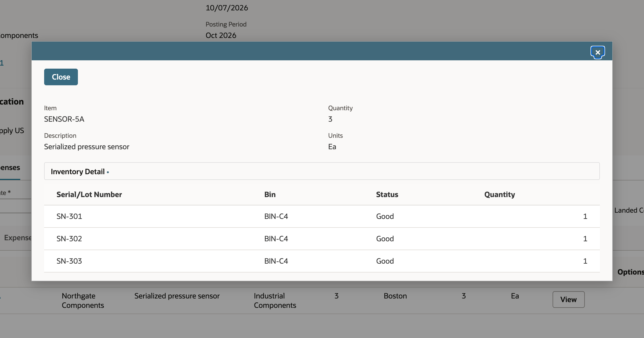
Task: Click the SENSOR-5A item value
Action: (64, 119)
